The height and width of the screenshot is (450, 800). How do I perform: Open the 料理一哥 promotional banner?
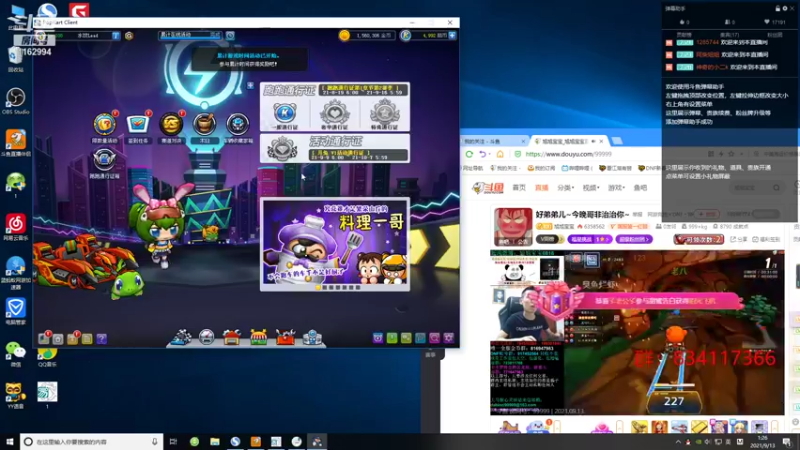[x=335, y=242]
